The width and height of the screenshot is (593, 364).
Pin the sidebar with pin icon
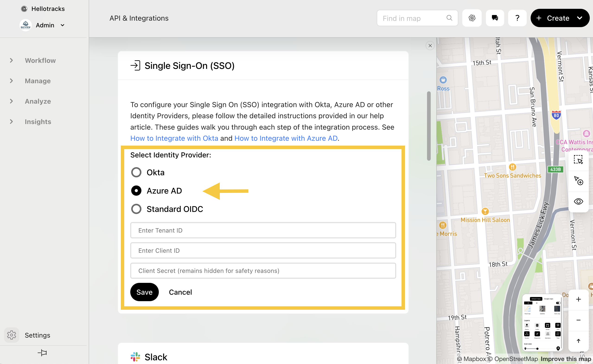pos(42,353)
